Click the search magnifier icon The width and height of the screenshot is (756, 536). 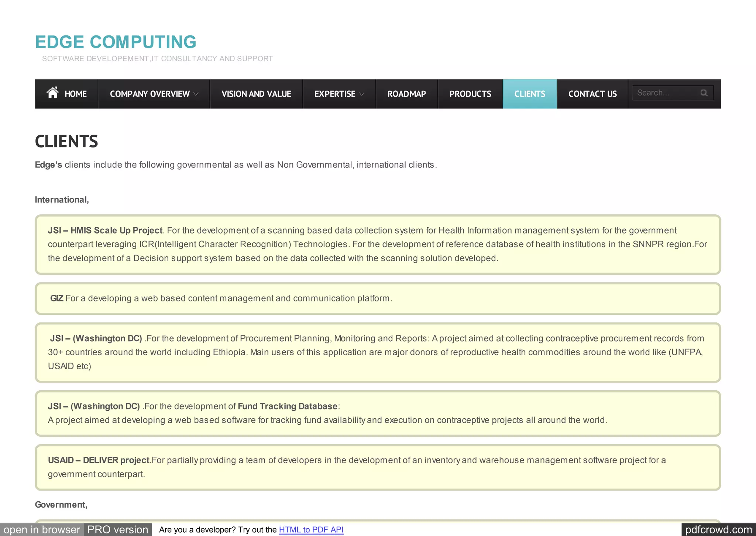(704, 93)
